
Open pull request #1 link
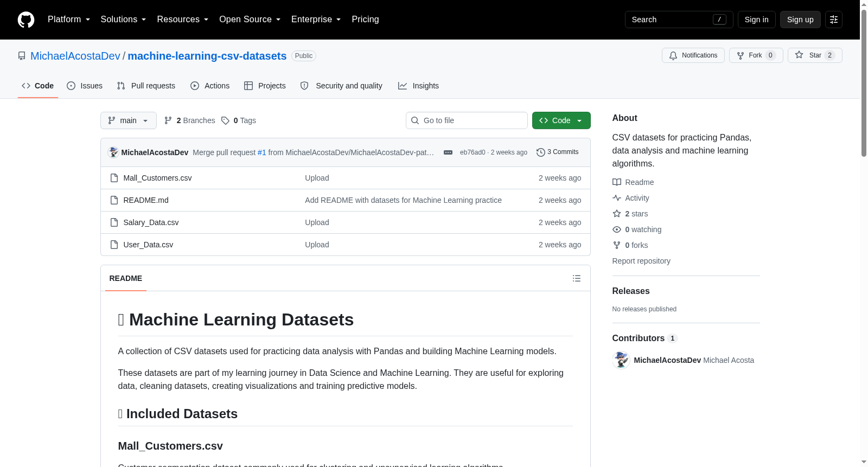coord(262,152)
